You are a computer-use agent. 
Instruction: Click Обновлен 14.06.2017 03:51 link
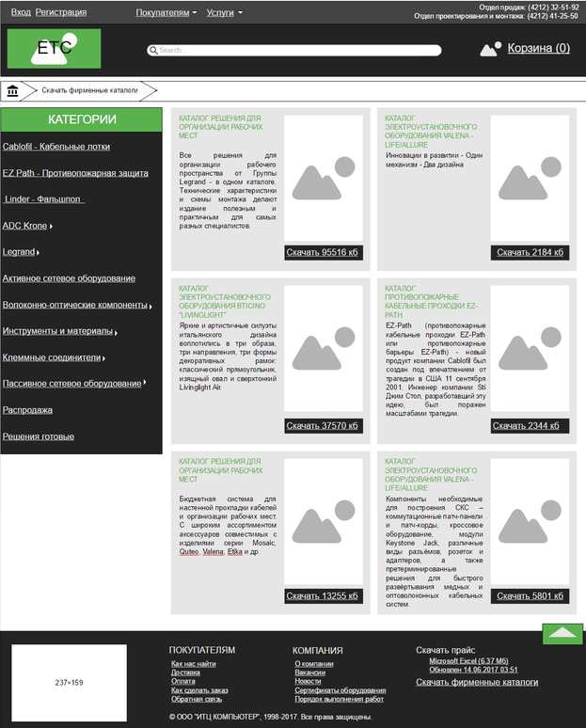click(x=473, y=670)
